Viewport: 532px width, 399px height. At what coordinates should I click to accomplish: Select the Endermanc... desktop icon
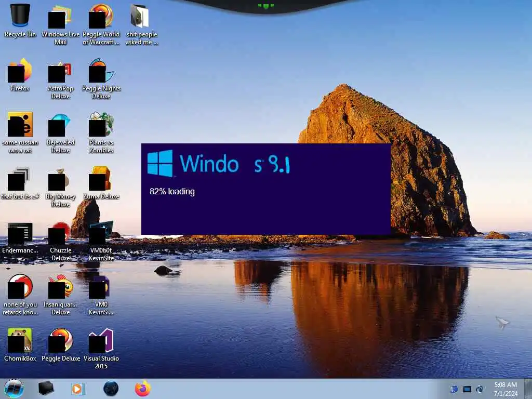(20, 237)
